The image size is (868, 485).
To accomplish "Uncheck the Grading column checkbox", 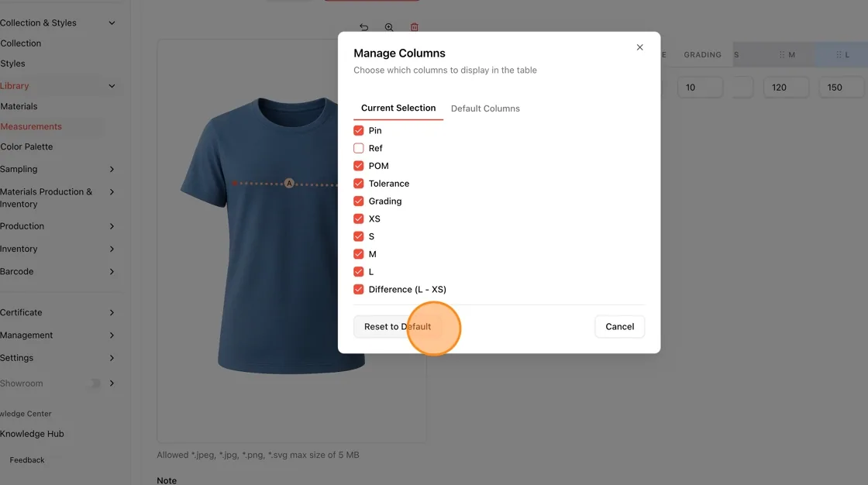I will [359, 201].
